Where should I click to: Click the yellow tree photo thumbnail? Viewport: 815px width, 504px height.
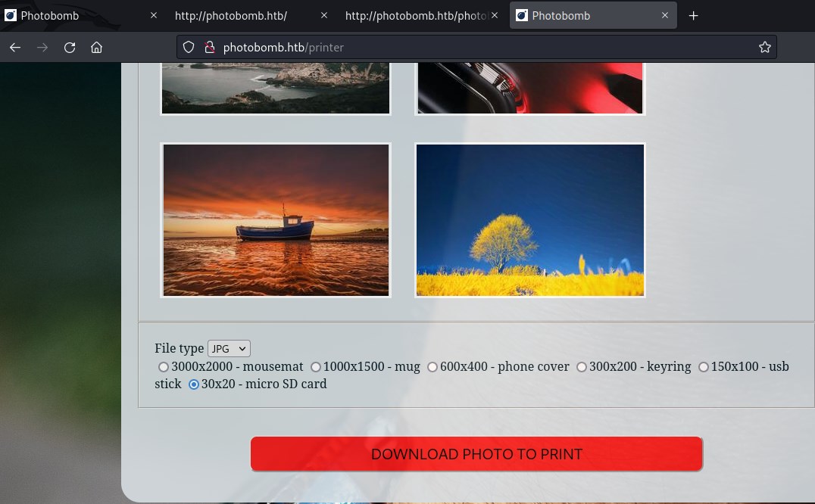coord(529,219)
